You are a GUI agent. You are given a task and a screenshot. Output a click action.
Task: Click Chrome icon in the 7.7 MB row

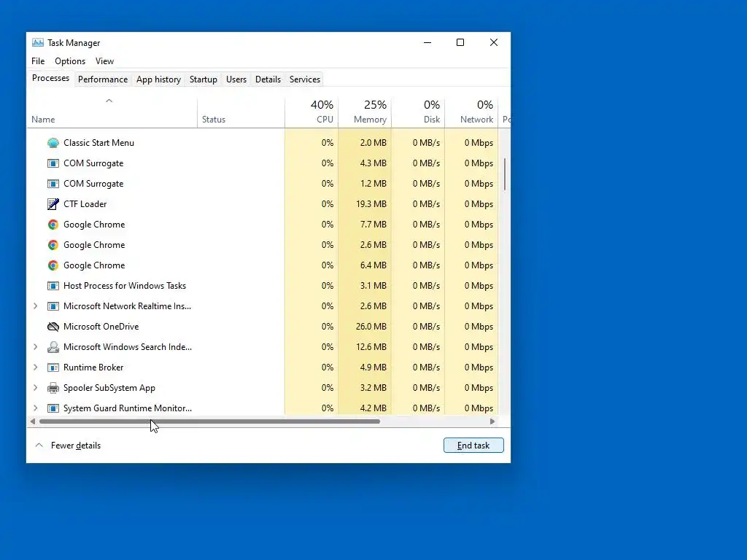pos(53,225)
